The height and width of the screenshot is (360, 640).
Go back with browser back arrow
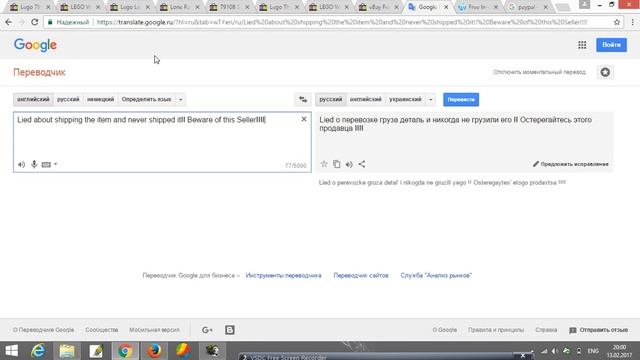pyautogui.click(x=9, y=22)
